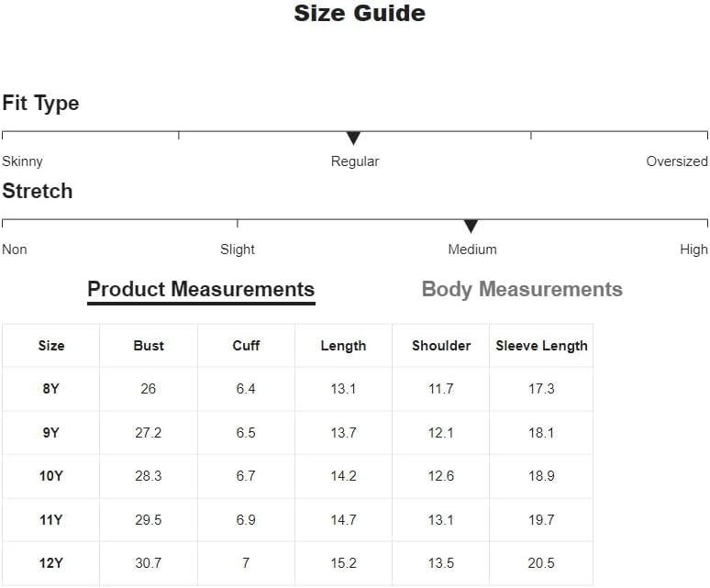
Task: Click the Regular fit label
Action: pos(355,161)
